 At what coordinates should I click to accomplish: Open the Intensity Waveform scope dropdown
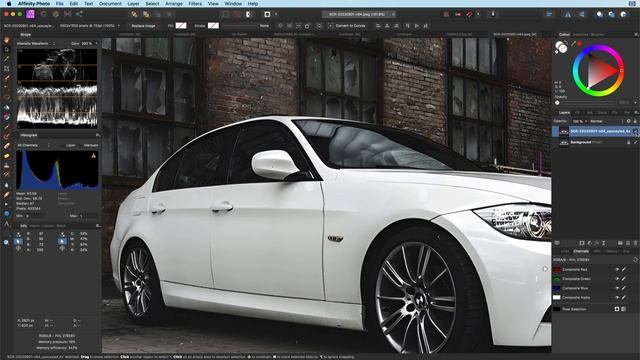(x=36, y=43)
